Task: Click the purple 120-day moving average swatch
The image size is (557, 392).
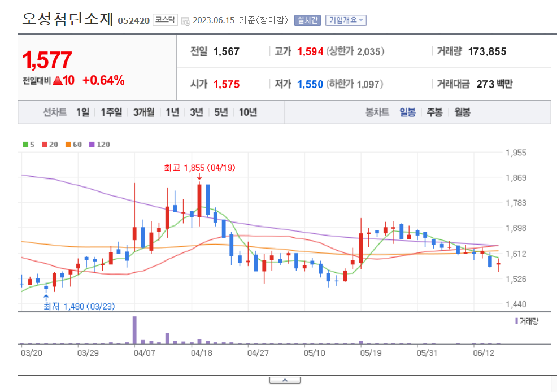Action: [92, 145]
